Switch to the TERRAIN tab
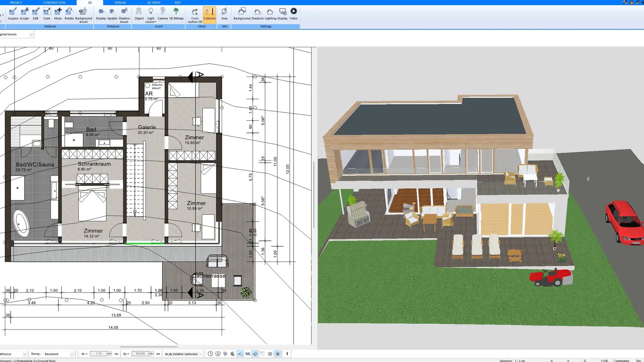644x362 pixels. click(120, 3)
